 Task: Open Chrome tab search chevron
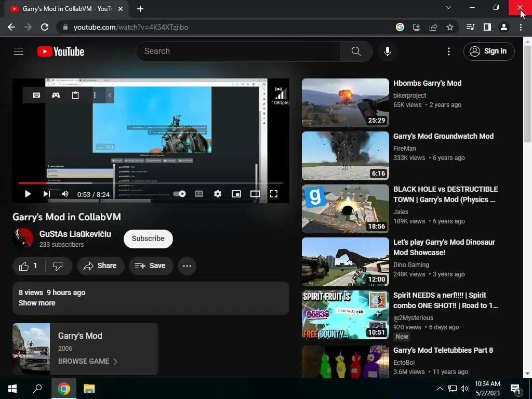click(x=448, y=7)
